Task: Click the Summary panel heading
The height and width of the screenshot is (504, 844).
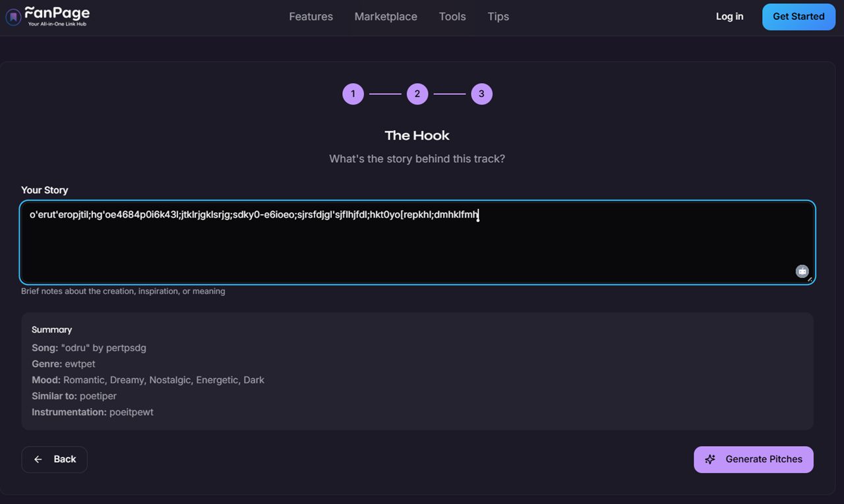Action: [51, 329]
